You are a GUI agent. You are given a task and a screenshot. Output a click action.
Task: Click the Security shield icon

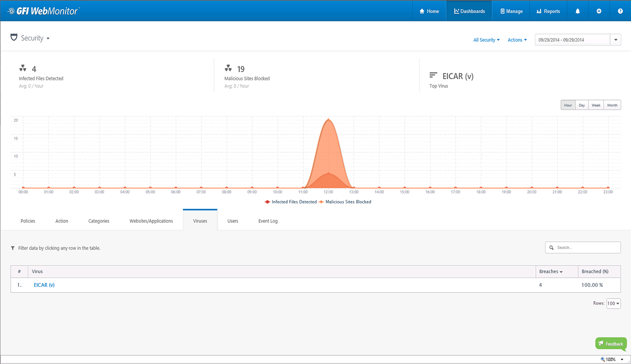pyautogui.click(x=14, y=38)
